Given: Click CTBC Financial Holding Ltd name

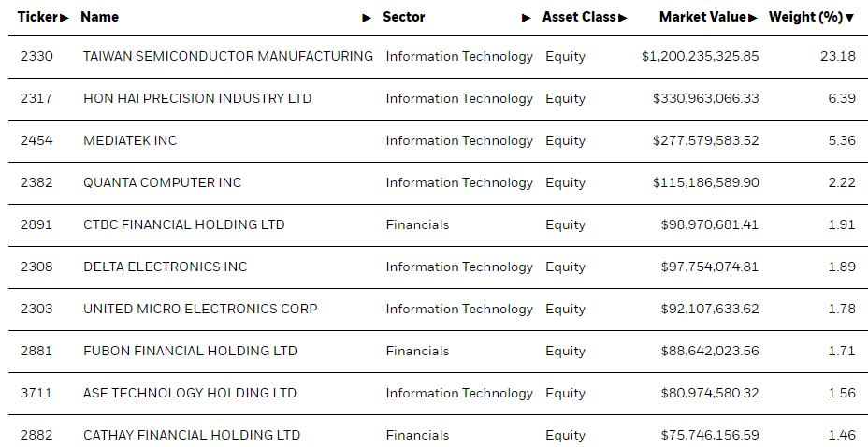Looking at the screenshot, I should point(183,224).
